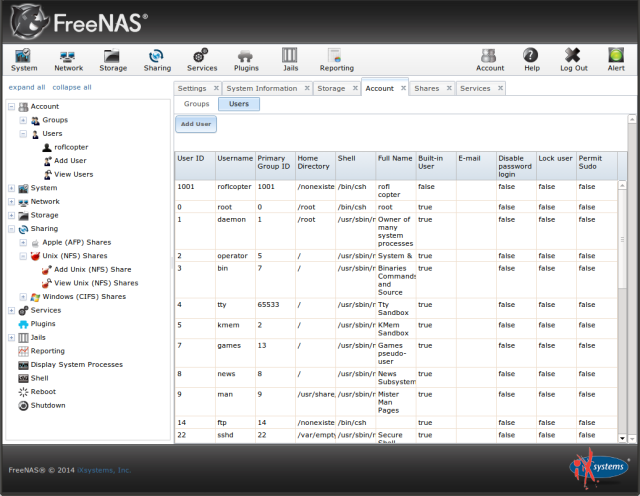Close the Shares tab
Image resolution: width=640 pixels, height=496 pixels.
[x=449, y=88]
